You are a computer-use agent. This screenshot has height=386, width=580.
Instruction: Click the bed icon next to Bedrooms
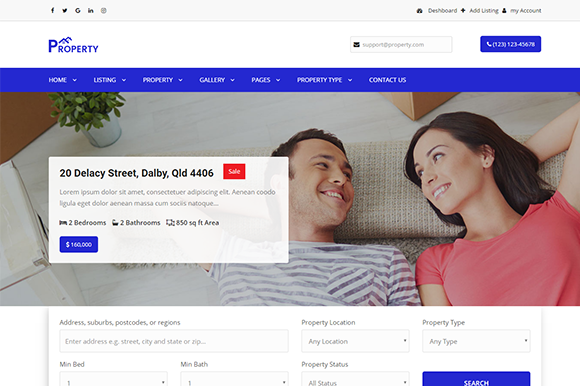(x=63, y=223)
